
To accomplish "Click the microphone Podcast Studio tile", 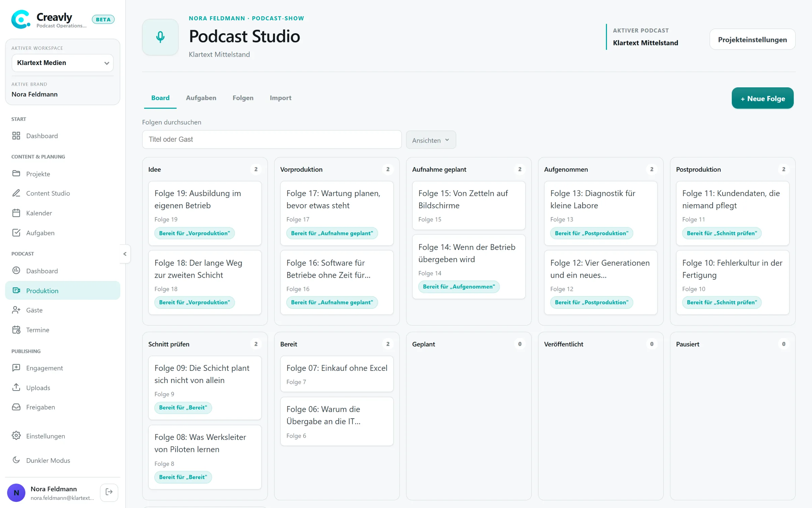I will point(160,37).
